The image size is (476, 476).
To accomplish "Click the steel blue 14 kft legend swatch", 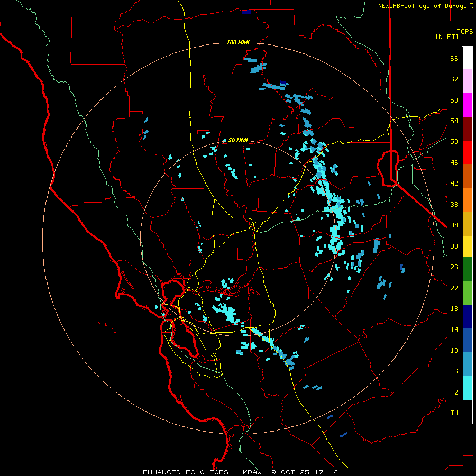I will [x=467, y=364].
